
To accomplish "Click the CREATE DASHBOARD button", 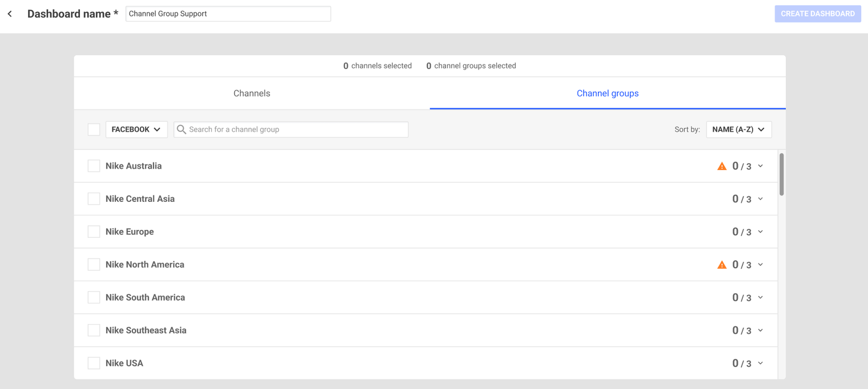I will pos(818,14).
